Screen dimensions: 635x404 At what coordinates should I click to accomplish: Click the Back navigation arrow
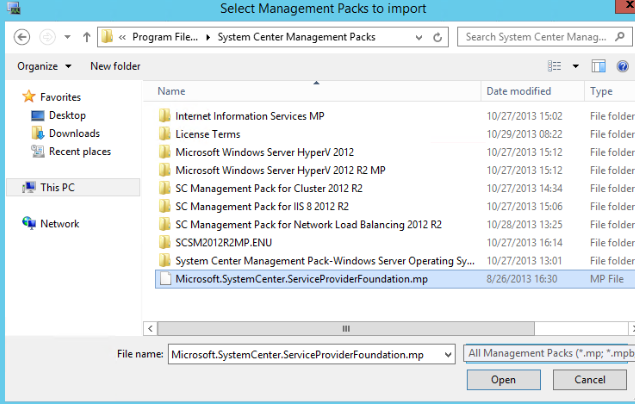24,37
